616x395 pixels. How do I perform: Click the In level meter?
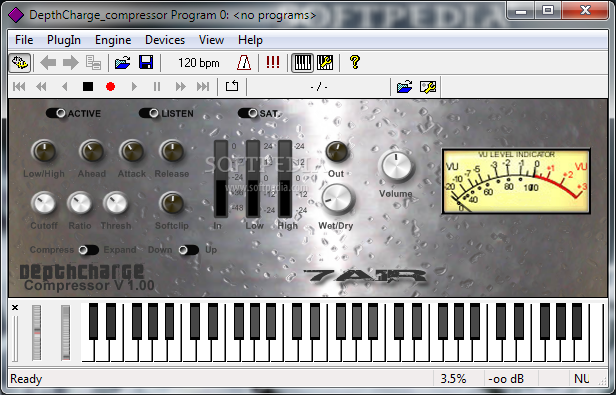coord(221,178)
